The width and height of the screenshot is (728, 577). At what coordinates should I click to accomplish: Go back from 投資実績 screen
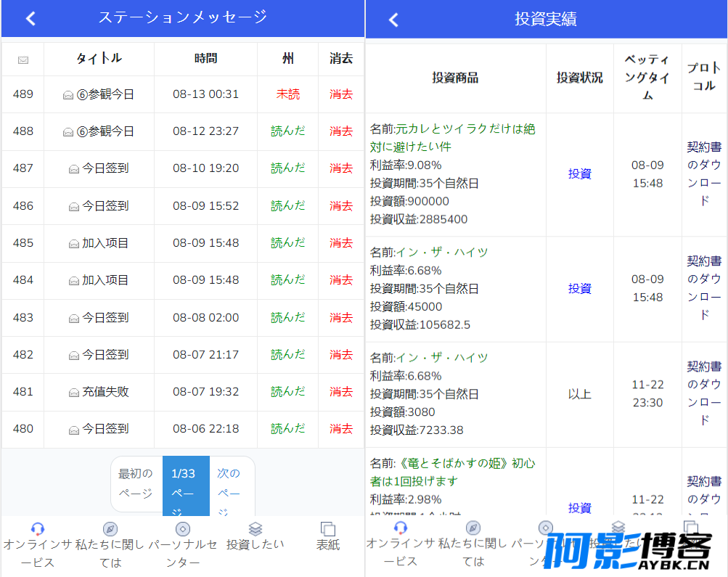[393, 20]
